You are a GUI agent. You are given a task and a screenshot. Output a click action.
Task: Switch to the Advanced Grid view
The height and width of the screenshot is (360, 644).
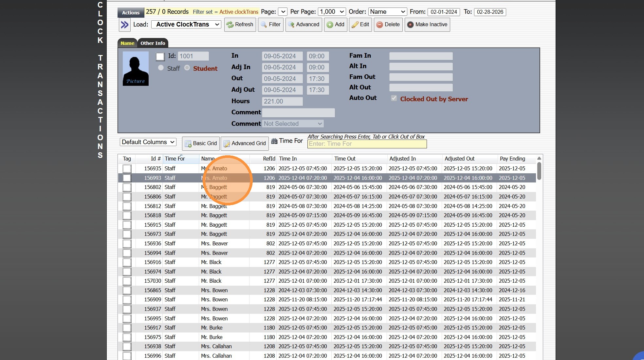click(x=245, y=143)
